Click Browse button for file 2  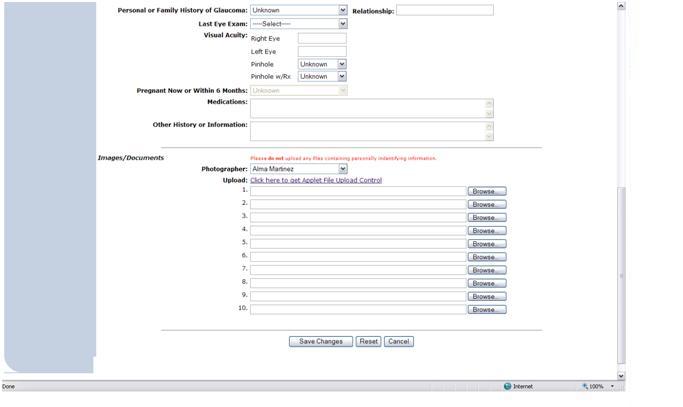(487, 204)
